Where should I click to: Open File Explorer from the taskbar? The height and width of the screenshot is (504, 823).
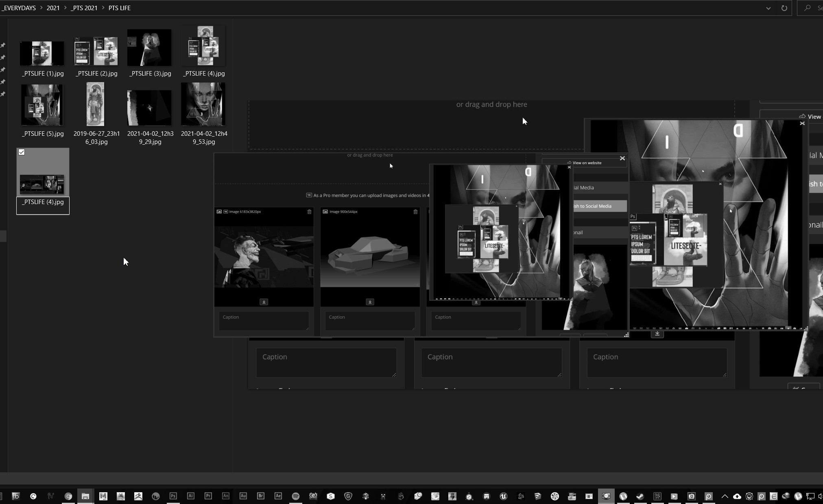tap(85, 496)
